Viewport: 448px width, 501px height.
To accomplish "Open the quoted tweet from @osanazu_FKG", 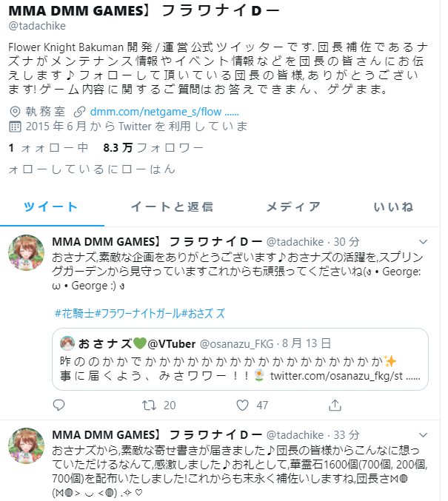I will [240, 359].
